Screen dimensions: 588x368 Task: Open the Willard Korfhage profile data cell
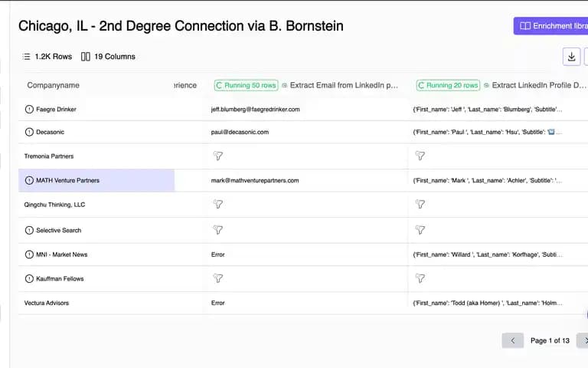click(488, 255)
